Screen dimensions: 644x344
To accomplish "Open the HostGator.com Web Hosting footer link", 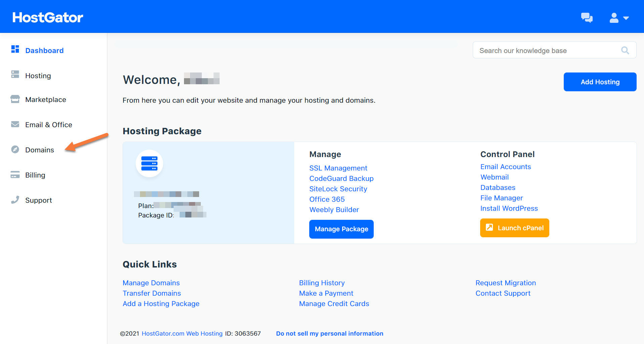I will tap(182, 334).
